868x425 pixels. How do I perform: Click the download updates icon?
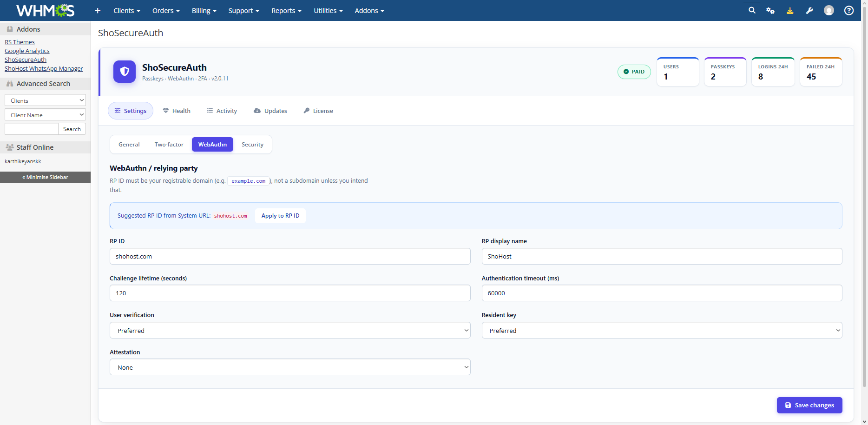pyautogui.click(x=790, y=10)
